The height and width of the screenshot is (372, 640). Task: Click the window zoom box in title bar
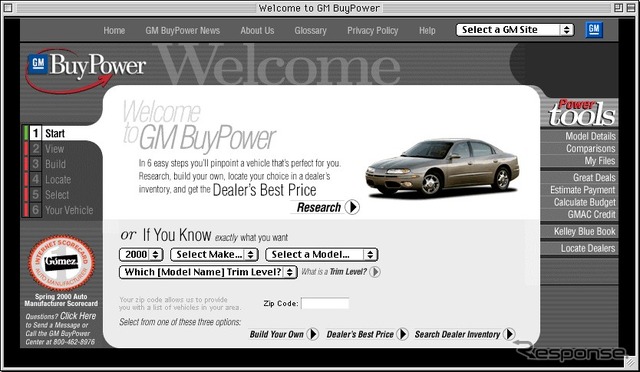[618, 7]
